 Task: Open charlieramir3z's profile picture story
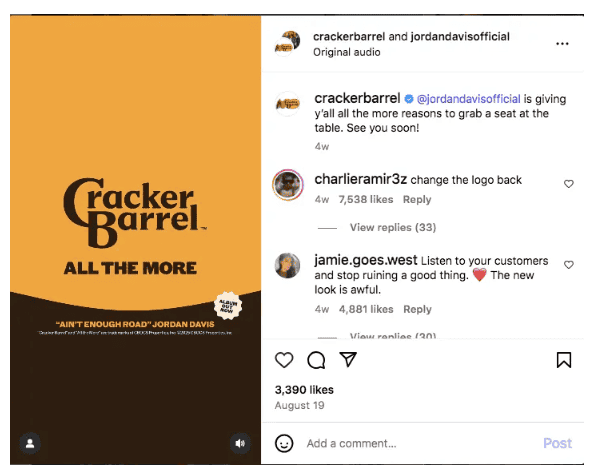coord(288,185)
